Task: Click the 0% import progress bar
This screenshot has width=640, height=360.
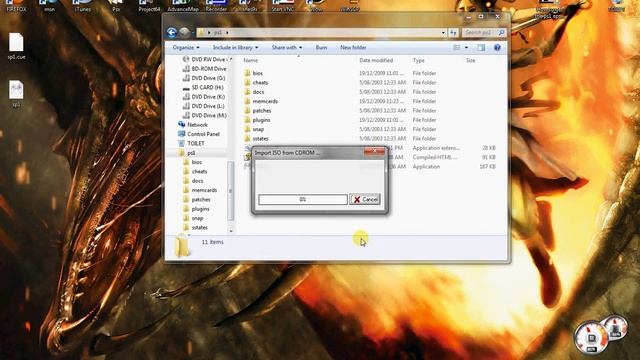Action: coord(303,200)
